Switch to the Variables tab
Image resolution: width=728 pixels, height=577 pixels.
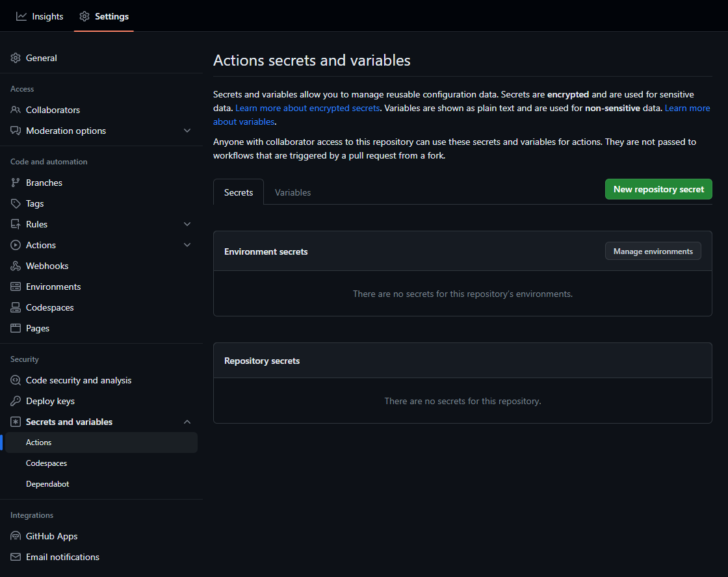coord(292,192)
